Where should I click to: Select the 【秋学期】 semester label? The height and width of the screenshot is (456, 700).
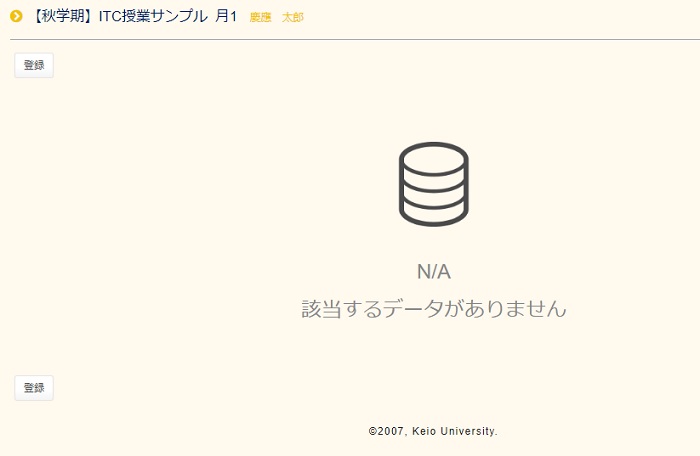coord(59,16)
